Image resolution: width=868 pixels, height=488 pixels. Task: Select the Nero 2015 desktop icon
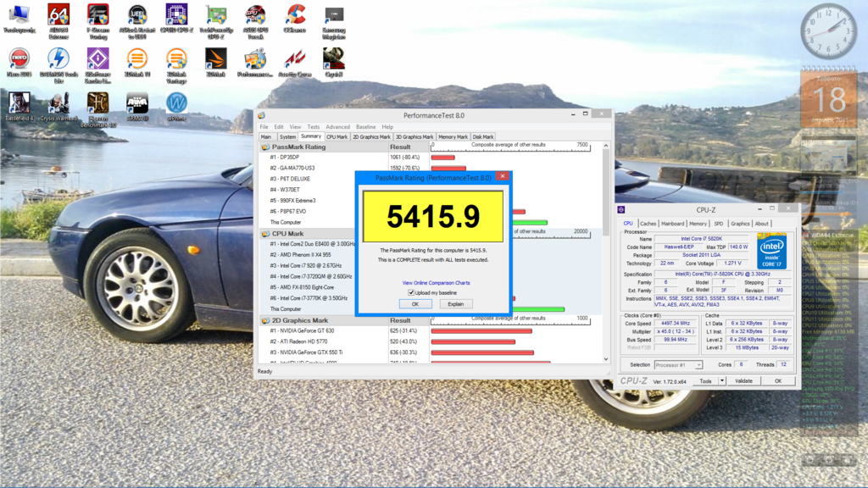(19, 62)
